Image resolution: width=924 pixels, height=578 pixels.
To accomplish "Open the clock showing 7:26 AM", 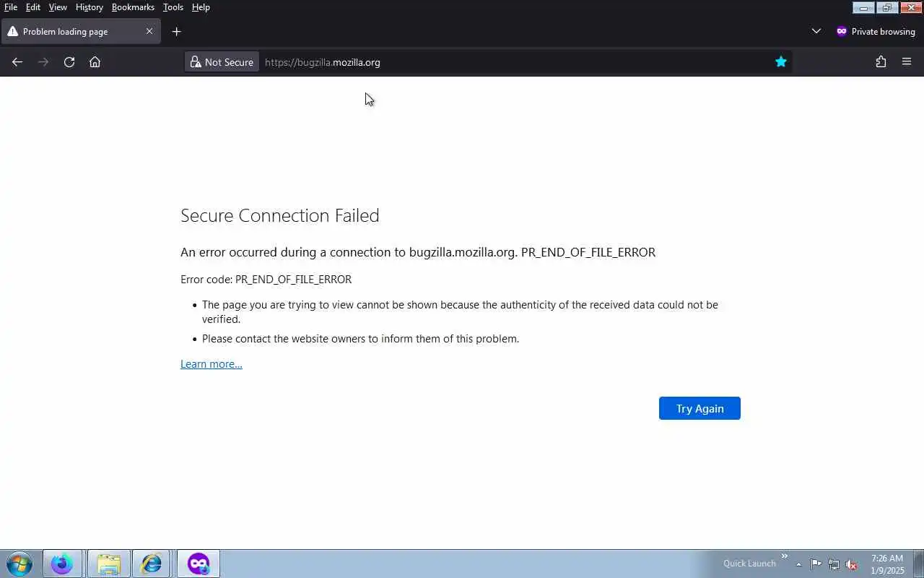I will point(887,564).
